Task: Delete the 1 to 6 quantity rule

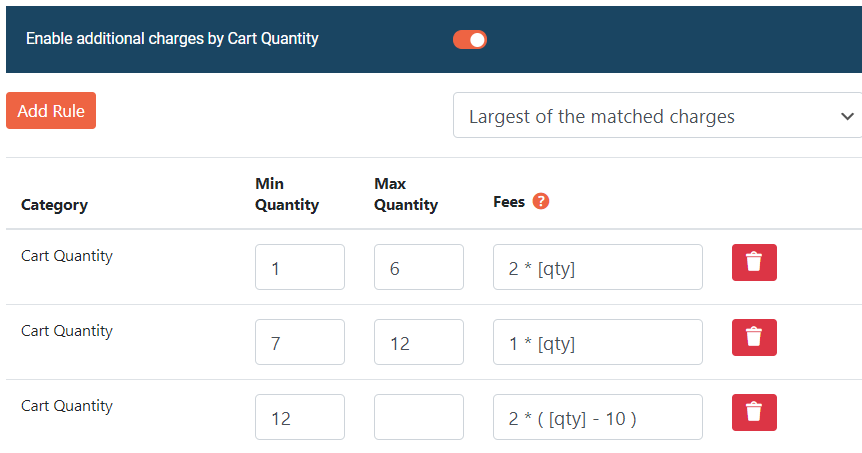Action: point(754,262)
